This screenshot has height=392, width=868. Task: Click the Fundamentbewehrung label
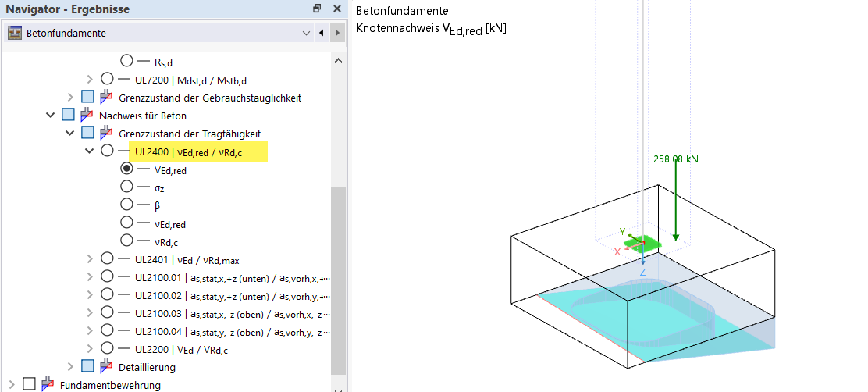point(110,385)
